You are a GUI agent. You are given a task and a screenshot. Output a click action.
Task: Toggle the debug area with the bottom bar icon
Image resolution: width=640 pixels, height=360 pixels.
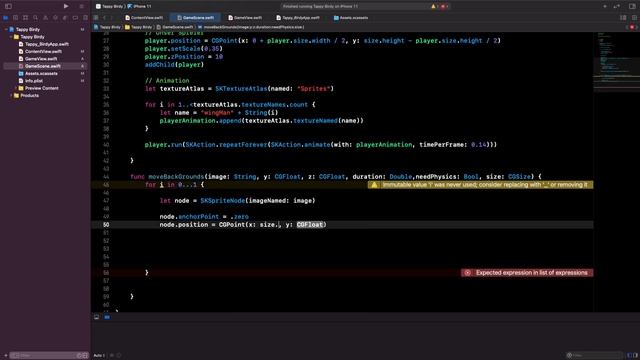[96, 317]
